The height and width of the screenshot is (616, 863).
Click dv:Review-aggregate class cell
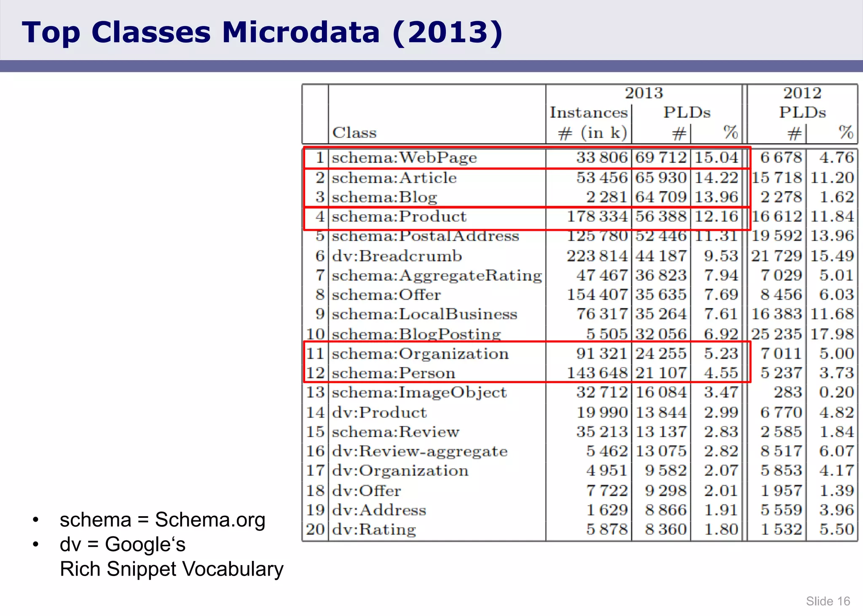click(x=420, y=451)
